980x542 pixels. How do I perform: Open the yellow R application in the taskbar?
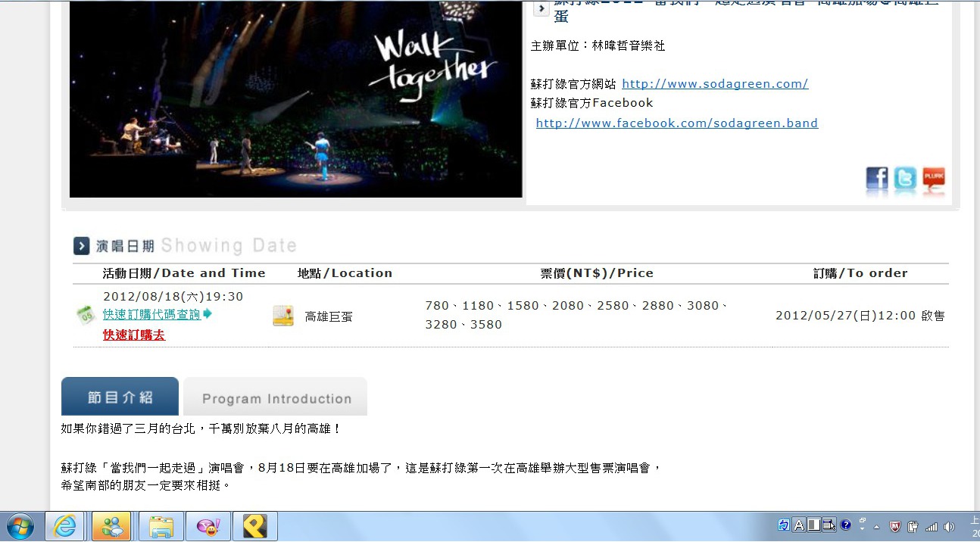[255, 526]
